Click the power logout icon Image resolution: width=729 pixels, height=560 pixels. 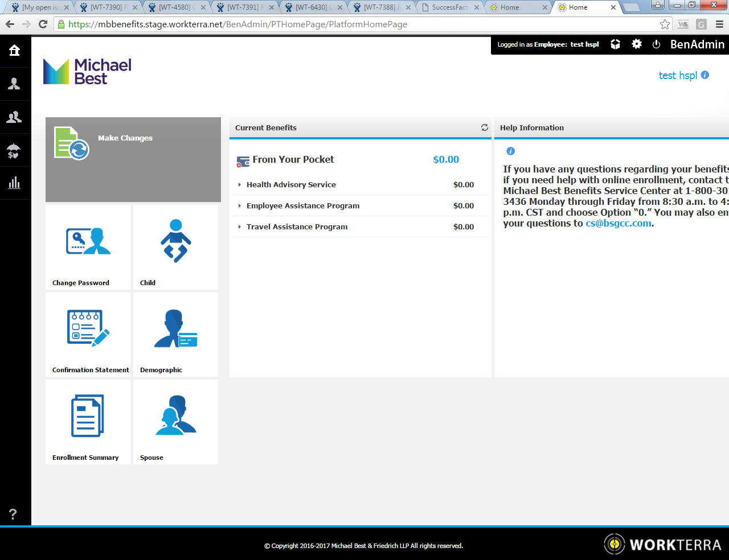tap(656, 44)
